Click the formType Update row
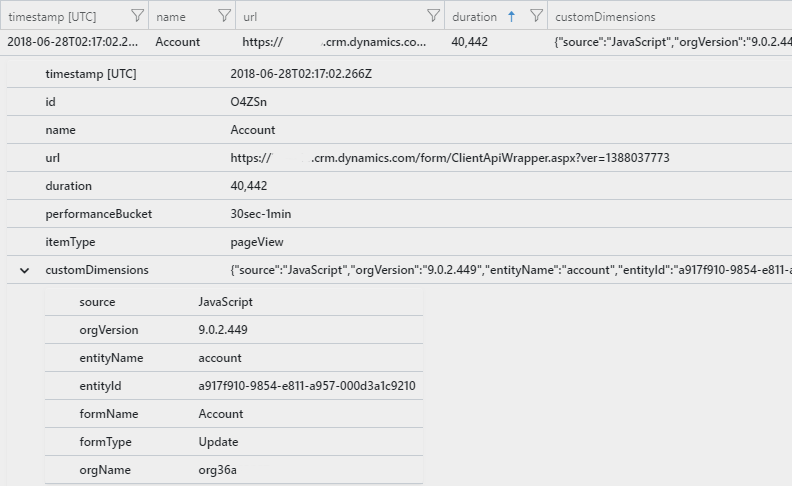The image size is (792, 486). [234, 442]
